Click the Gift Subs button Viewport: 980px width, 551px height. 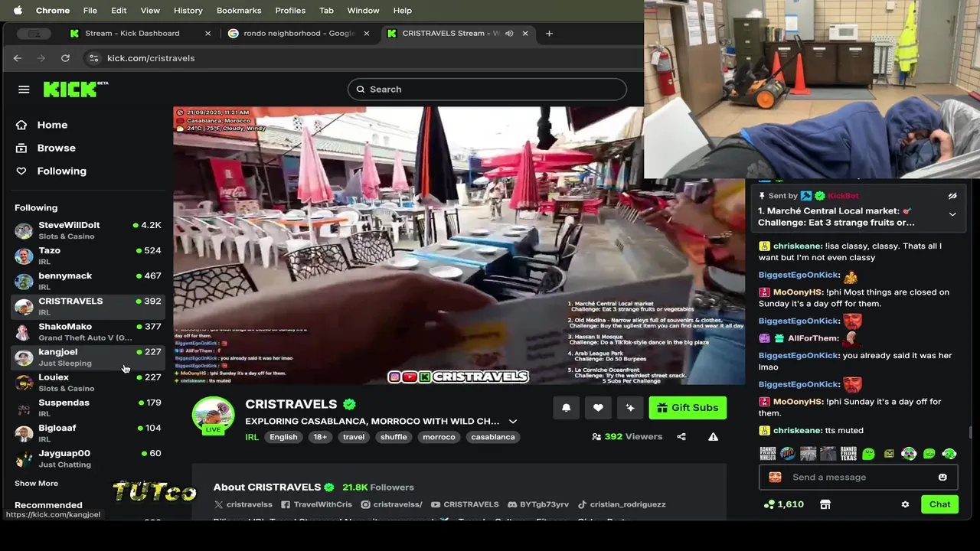pos(688,408)
